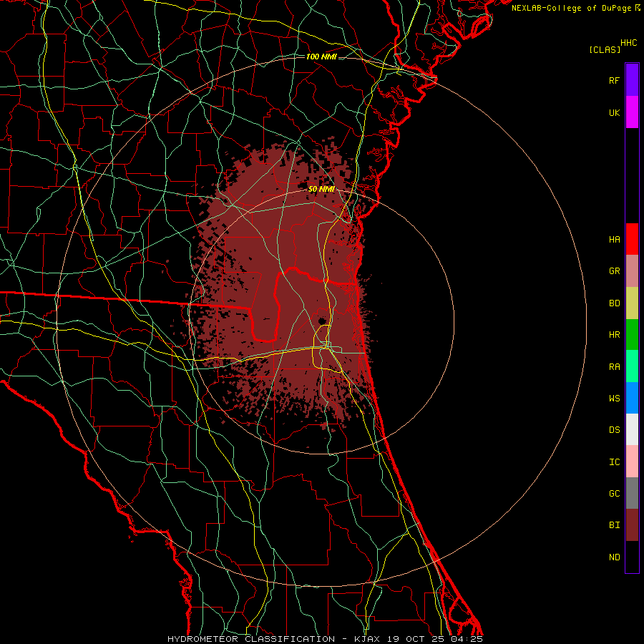Click the 100 NMI range ring label
The height and width of the screenshot is (644, 644).
coord(321,57)
